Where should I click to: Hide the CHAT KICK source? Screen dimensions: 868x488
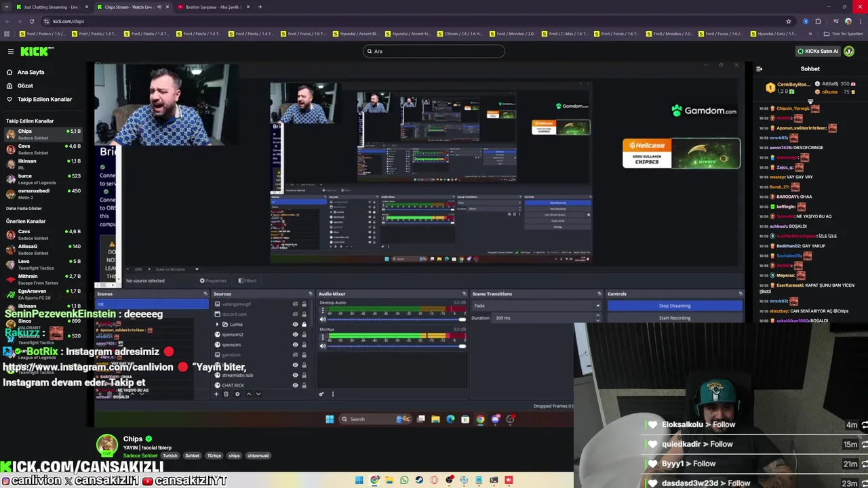(x=295, y=386)
